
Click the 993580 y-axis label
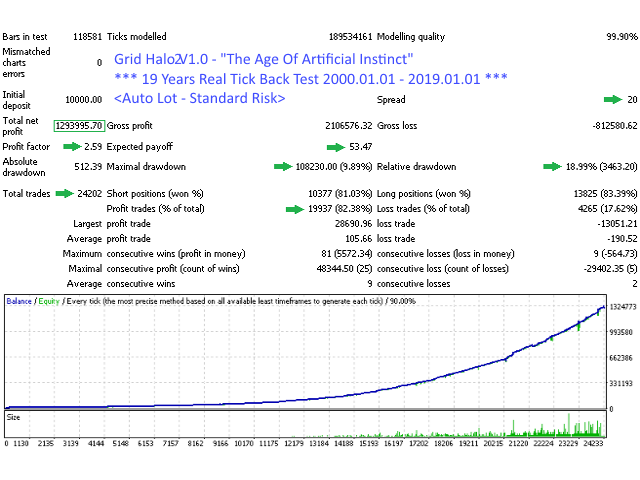(621, 332)
